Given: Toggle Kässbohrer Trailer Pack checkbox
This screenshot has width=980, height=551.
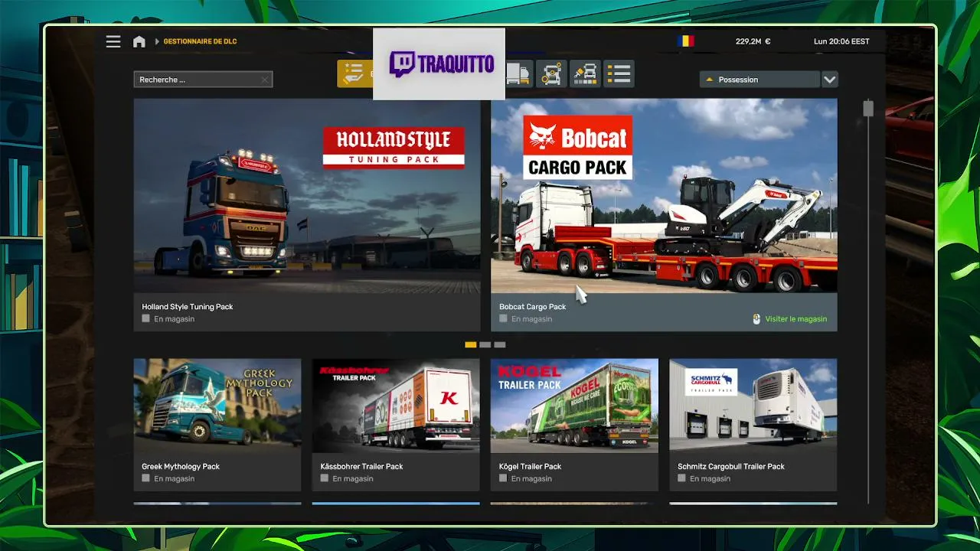Looking at the screenshot, I should click(x=325, y=478).
